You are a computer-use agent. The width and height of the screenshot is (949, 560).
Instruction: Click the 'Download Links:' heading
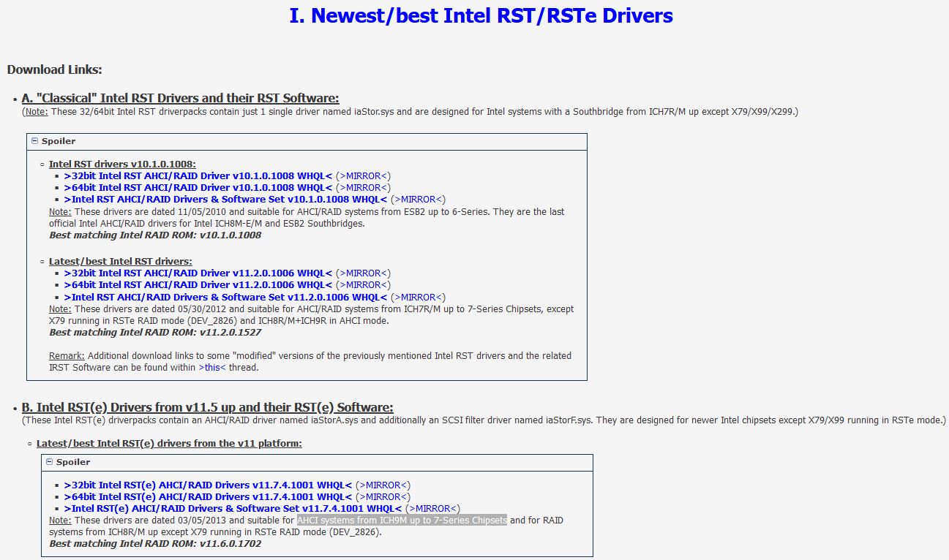click(x=54, y=70)
